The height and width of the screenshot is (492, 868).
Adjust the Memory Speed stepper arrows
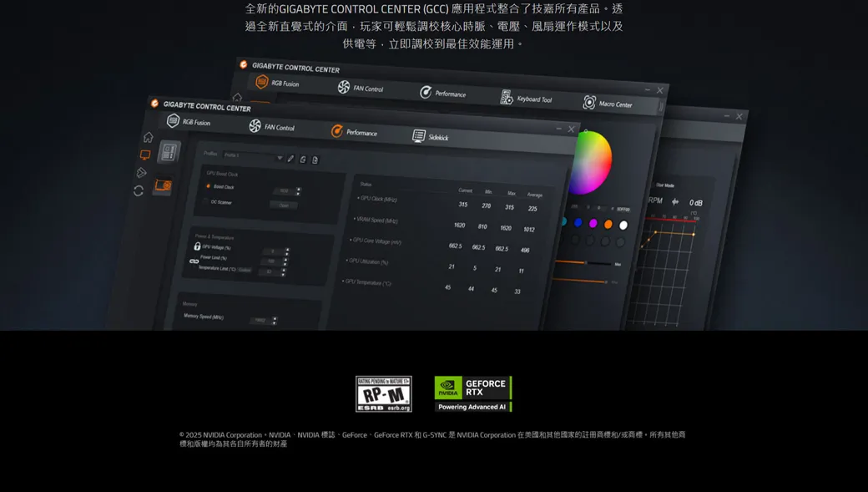[275, 320]
